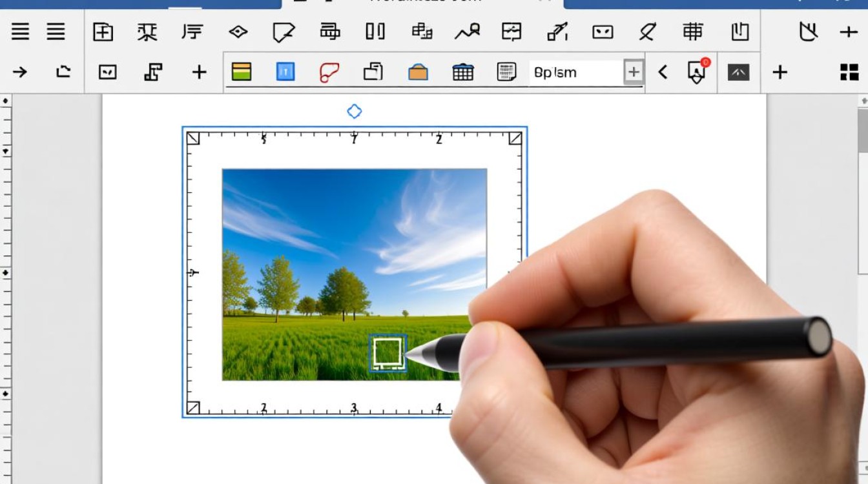This screenshot has width=868, height=484.
Task: Click the orange briefcase icon
Action: click(418, 72)
